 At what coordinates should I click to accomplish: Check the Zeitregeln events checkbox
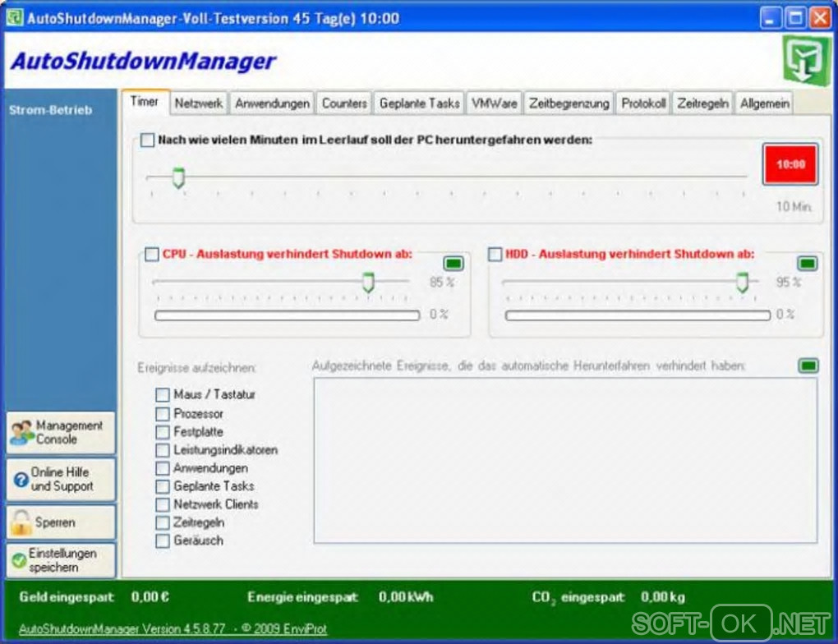[x=163, y=522]
